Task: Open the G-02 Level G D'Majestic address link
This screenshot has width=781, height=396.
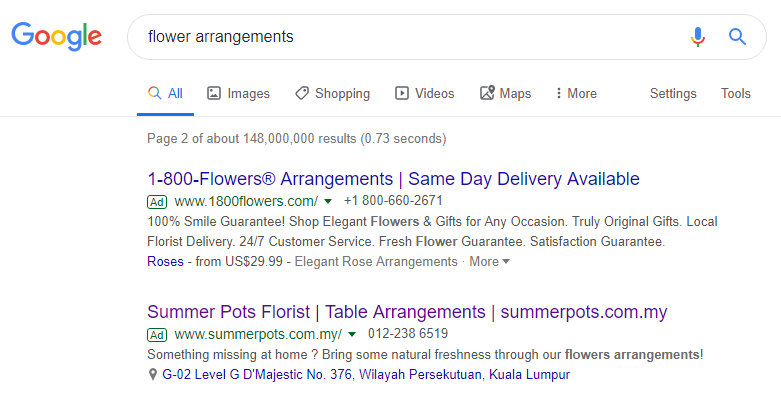Action: (366, 375)
